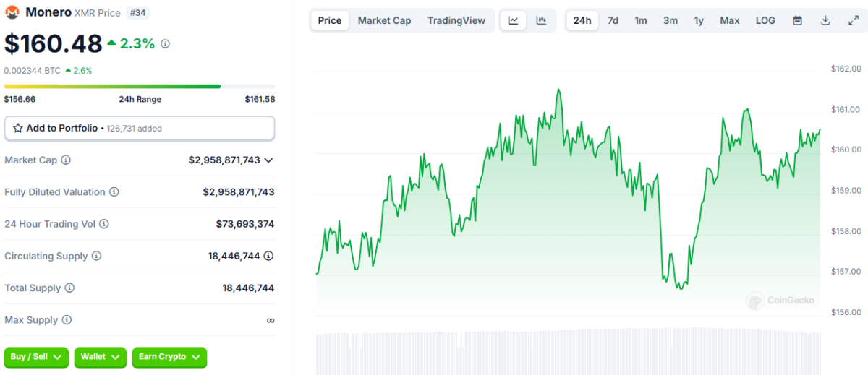Download chart data icon
868x375 pixels.
(x=825, y=20)
